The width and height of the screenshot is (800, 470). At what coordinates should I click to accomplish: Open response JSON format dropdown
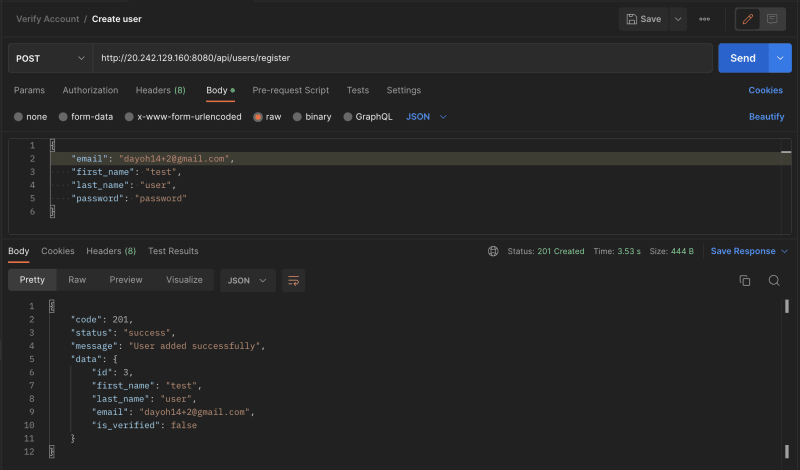[247, 280]
